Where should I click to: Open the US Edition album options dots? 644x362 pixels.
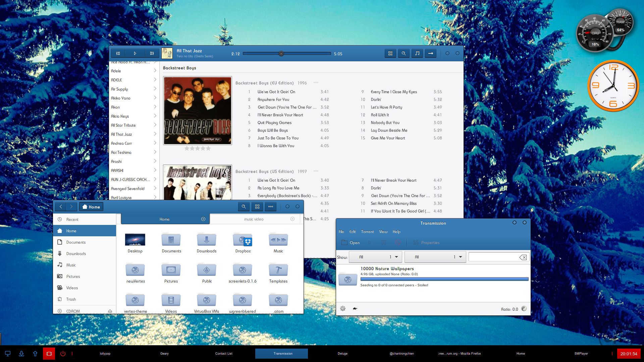click(316, 171)
